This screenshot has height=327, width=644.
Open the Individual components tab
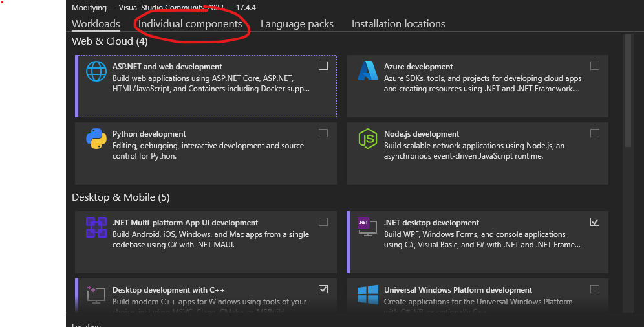pyautogui.click(x=190, y=24)
